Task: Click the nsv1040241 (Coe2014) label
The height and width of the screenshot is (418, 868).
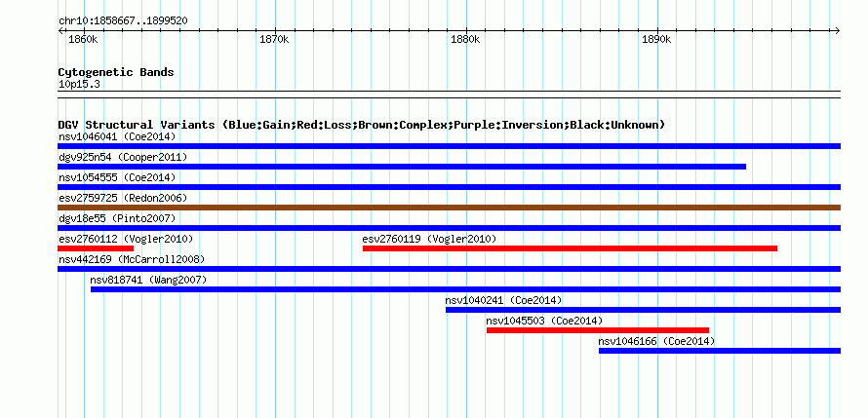Action: (504, 300)
